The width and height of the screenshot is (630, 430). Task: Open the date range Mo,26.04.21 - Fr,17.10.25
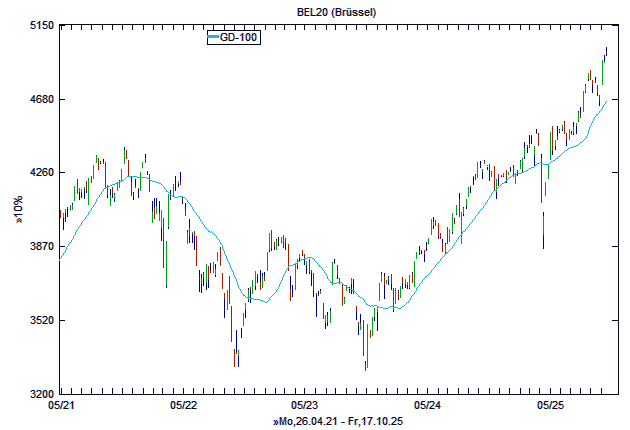[x=337, y=423]
